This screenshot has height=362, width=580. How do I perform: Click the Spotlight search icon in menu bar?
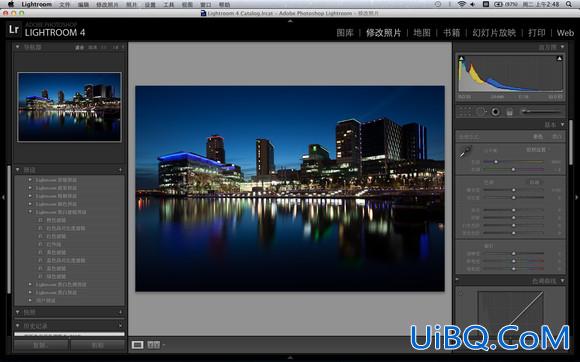[x=569, y=4]
